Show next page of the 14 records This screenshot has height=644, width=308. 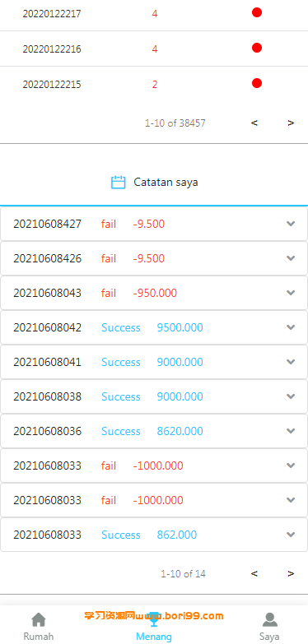coord(291,574)
